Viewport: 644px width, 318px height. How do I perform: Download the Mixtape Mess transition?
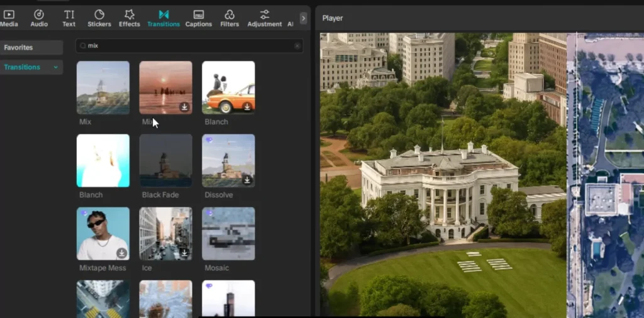click(x=121, y=253)
